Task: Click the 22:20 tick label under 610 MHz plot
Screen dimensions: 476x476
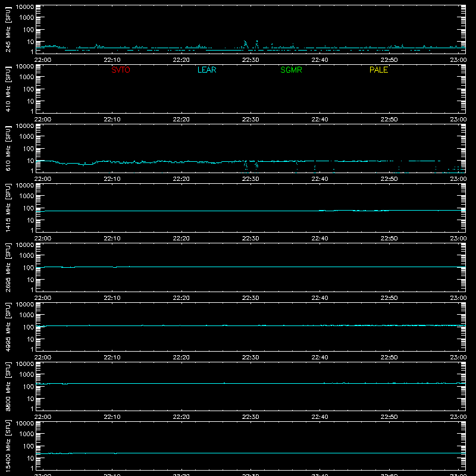Action: tap(181, 179)
